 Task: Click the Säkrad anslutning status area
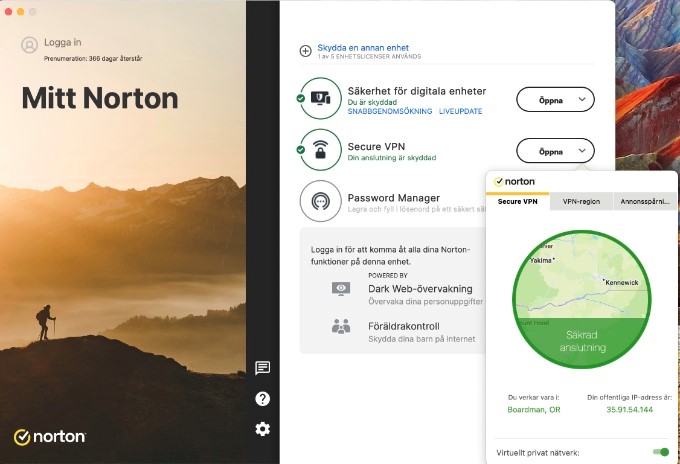pos(582,341)
